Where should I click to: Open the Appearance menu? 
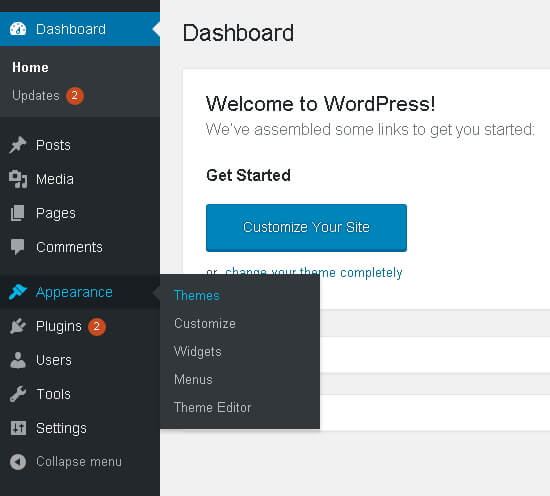(74, 292)
